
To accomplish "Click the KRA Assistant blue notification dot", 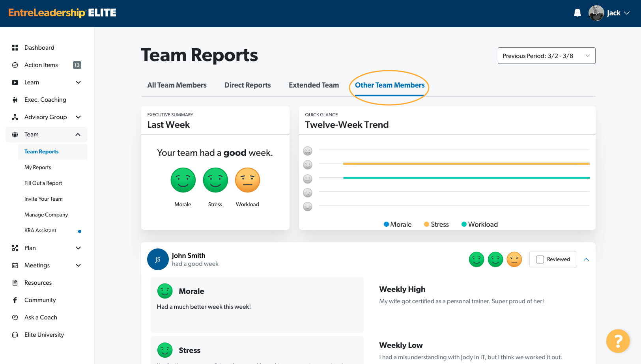I will 80,231.
